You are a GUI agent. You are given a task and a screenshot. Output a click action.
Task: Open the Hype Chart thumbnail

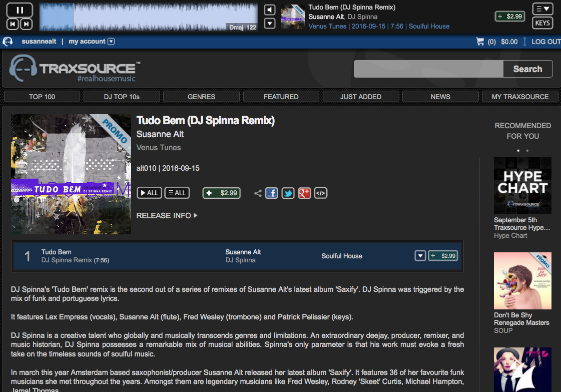pyautogui.click(x=522, y=185)
